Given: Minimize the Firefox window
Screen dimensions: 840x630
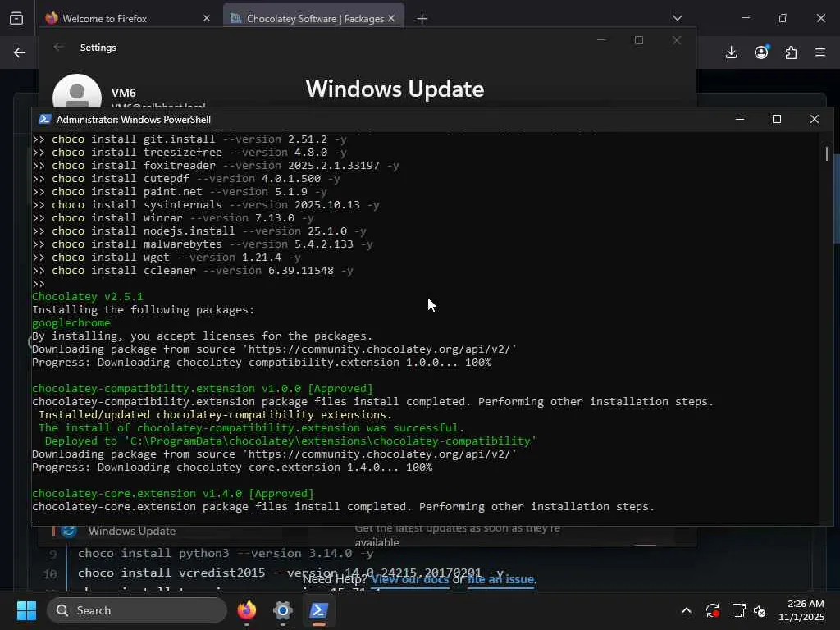Looking at the screenshot, I should tap(745, 18).
